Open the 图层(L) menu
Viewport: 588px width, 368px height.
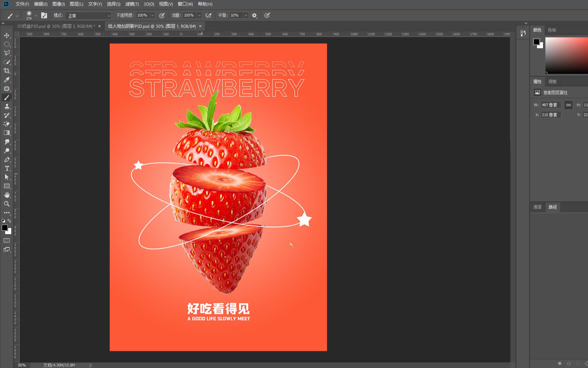(x=76, y=4)
